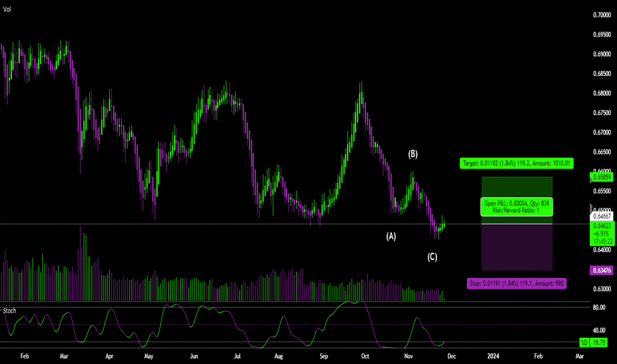
Task: Click 0.68500 on the price axis
Action: click(602, 73)
